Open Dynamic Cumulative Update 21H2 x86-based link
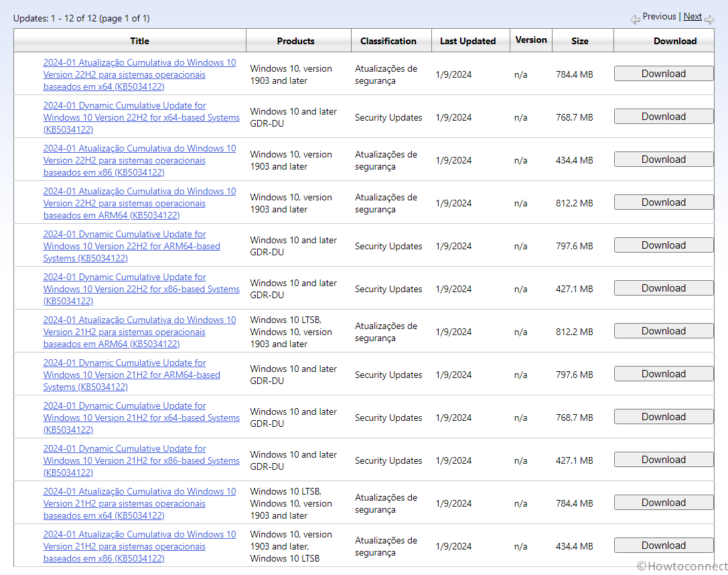 (141, 460)
